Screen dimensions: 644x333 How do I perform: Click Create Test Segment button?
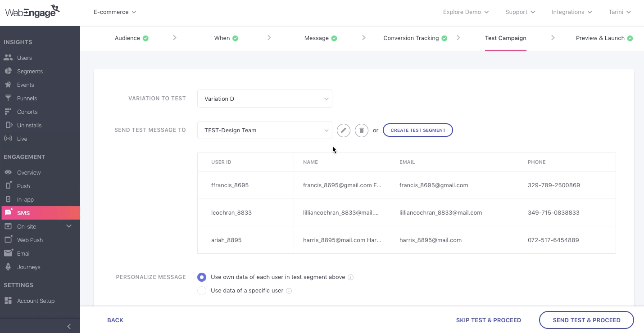click(418, 130)
